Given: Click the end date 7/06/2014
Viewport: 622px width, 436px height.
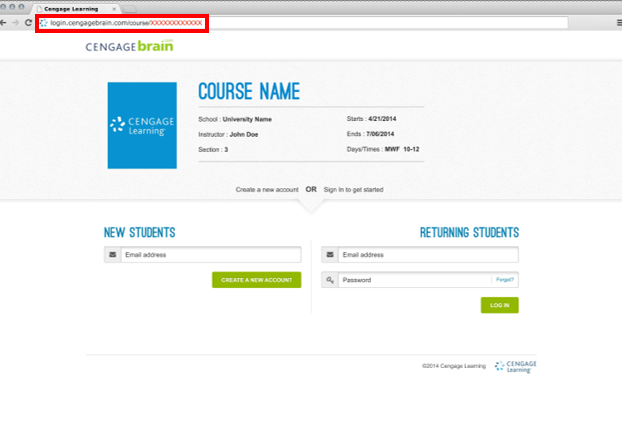Looking at the screenshot, I should coord(380,134).
